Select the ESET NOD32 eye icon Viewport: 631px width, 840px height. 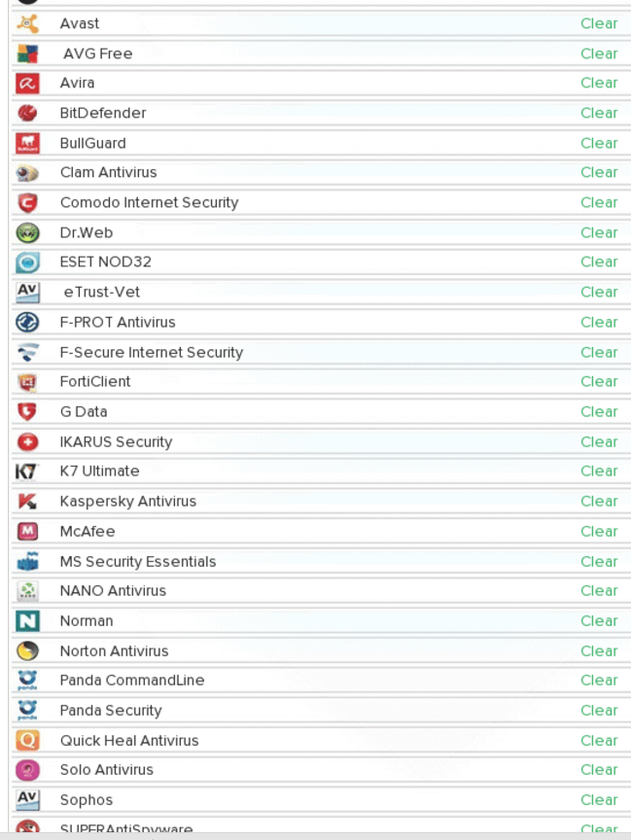click(27, 262)
